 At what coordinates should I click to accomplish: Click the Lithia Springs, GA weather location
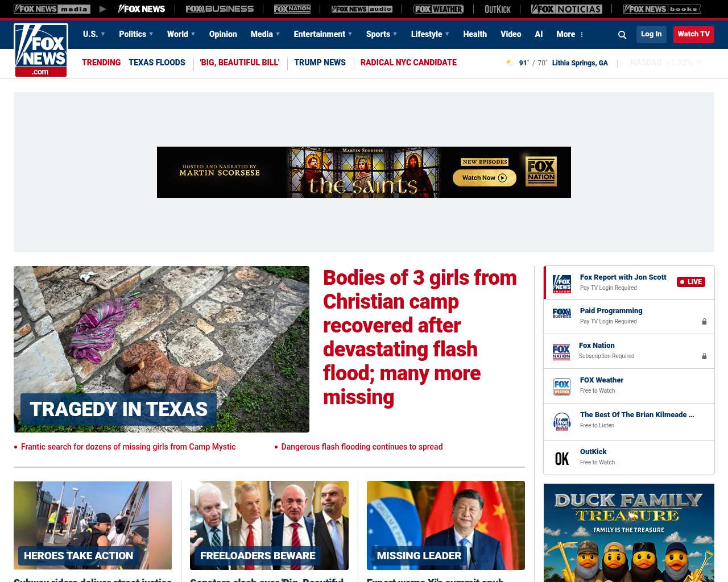(x=580, y=63)
